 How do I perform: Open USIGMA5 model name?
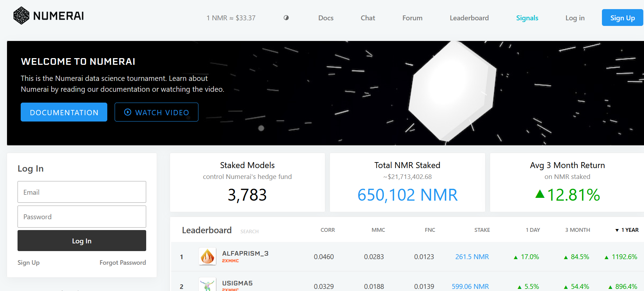[237, 283]
